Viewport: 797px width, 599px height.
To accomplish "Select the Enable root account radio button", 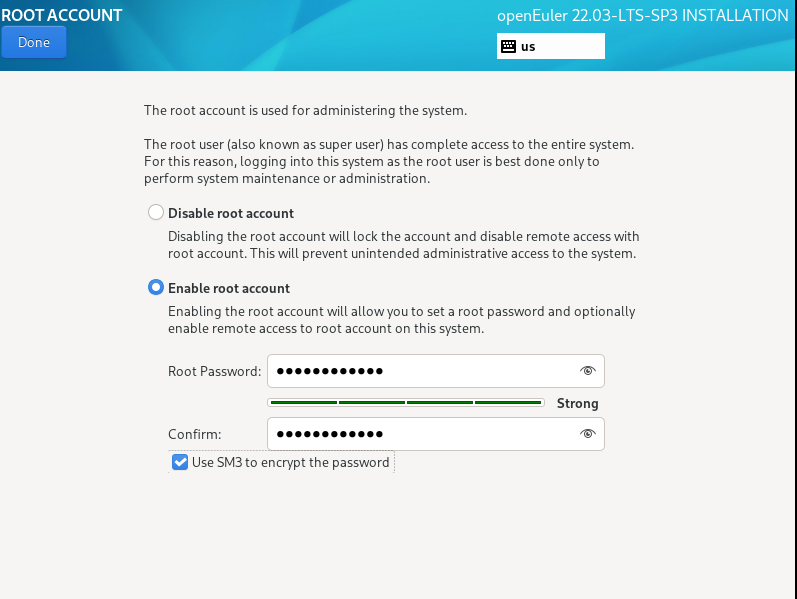I will (156, 288).
